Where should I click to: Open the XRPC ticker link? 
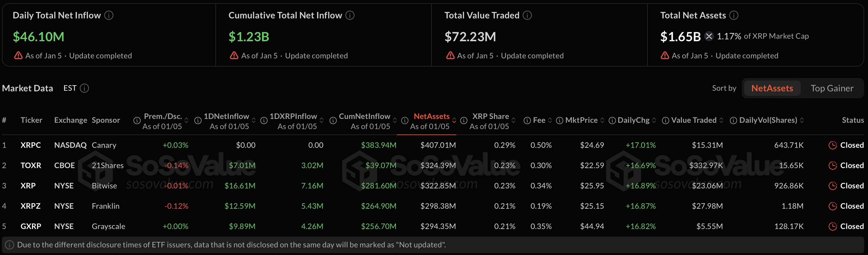31,145
